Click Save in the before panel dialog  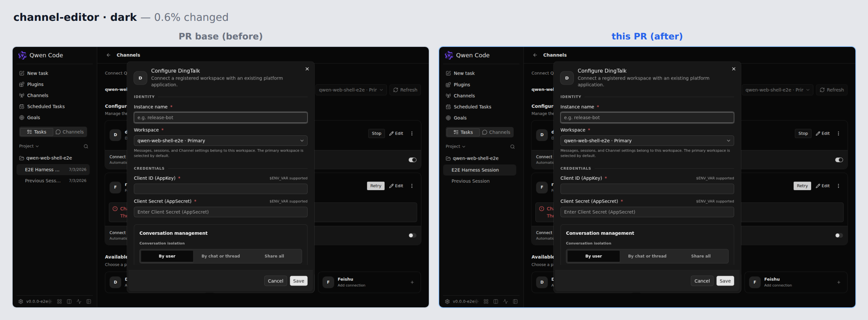pyautogui.click(x=299, y=281)
